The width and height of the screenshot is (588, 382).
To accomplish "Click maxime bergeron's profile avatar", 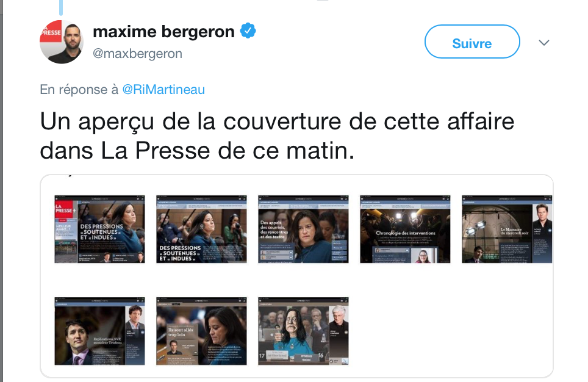I will (62, 41).
